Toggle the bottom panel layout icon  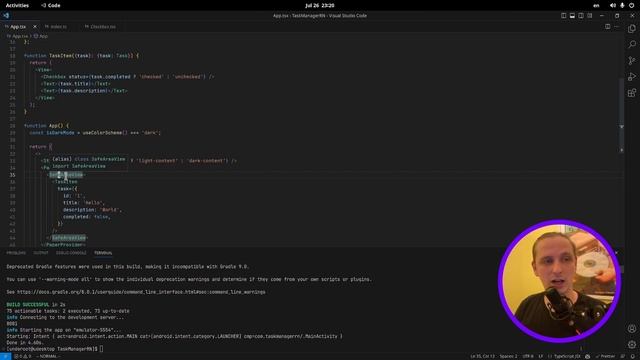pos(572,16)
